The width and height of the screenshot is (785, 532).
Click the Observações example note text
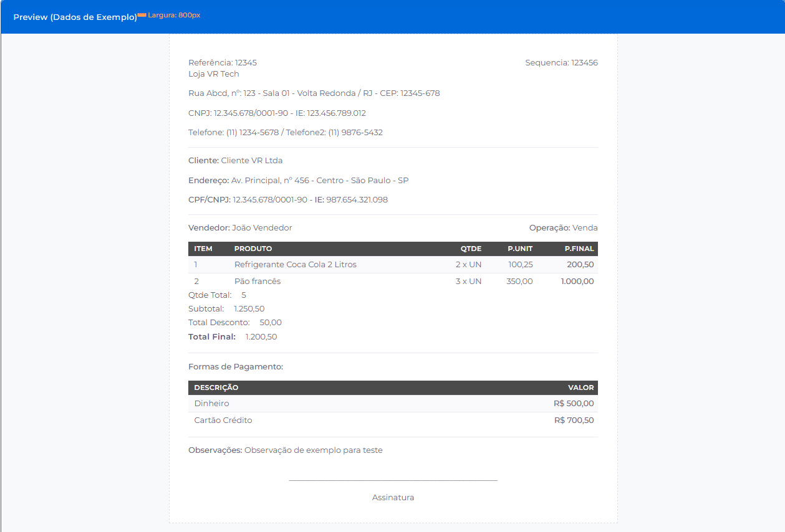(x=313, y=450)
